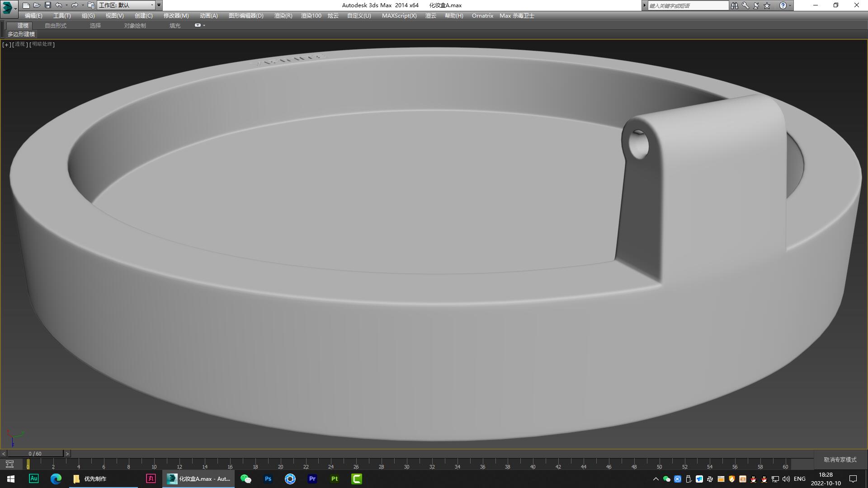Redo an action with the Redo arrow
Image resolution: width=868 pixels, height=488 pixels.
click(74, 5)
